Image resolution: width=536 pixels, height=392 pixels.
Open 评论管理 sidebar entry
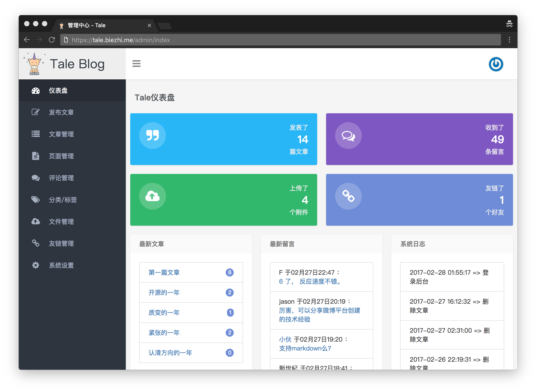point(61,178)
